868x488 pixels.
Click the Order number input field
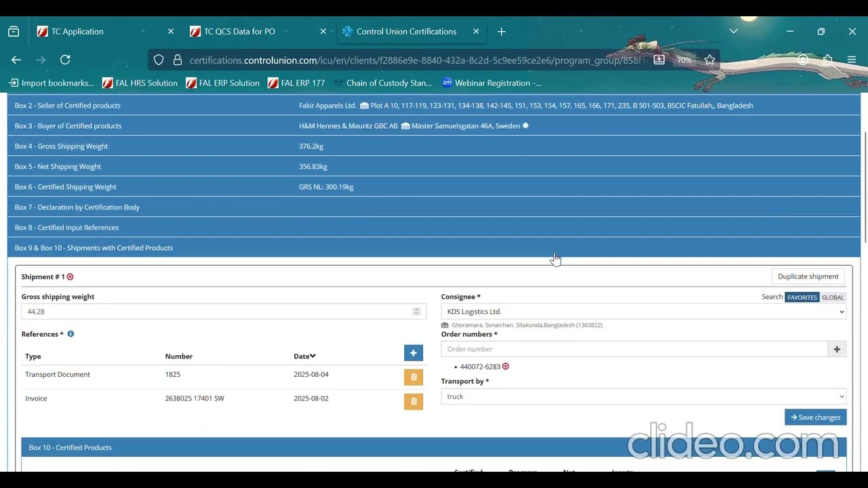click(x=635, y=349)
